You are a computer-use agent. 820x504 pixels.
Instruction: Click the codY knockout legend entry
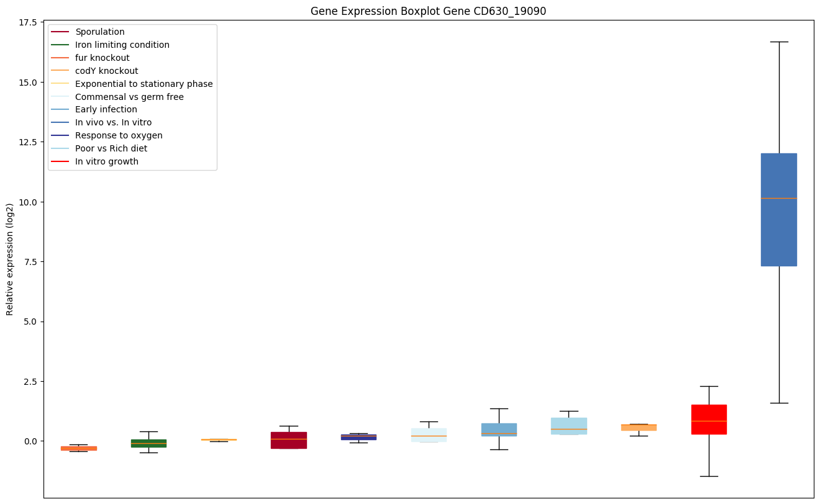(106, 71)
